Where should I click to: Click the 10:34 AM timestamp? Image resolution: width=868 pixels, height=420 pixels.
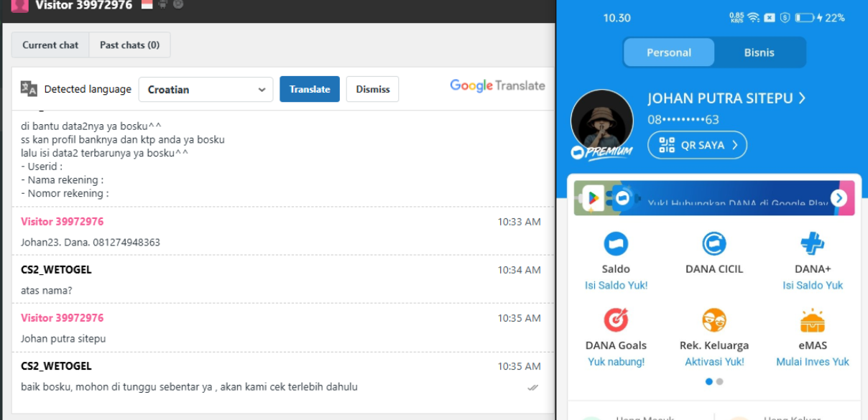click(519, 270)
